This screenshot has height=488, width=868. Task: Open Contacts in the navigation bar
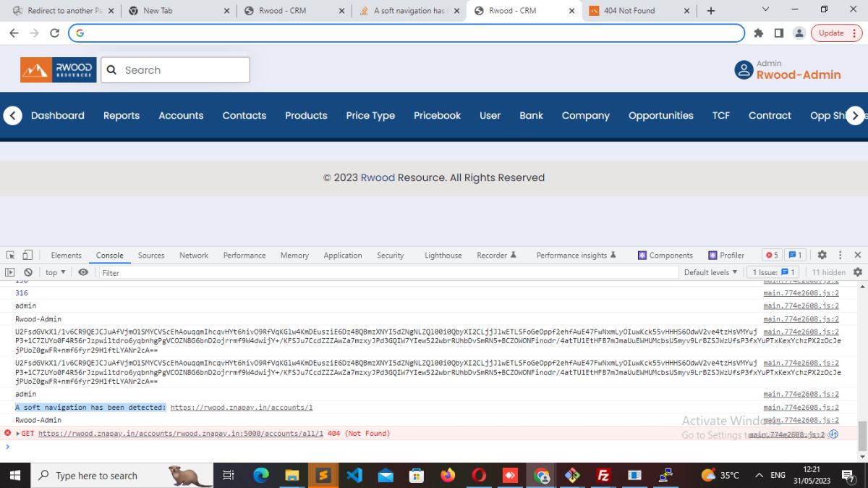click(x=244, y=115)
